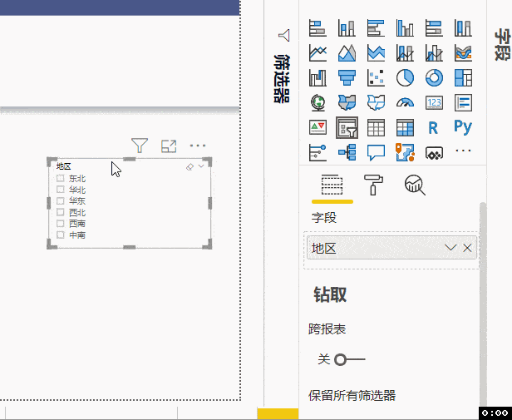Check the 华东 slicer checkbox
The height and width of the screenshot is (420, 512).
pyautogui.click(x=60, y=200)
